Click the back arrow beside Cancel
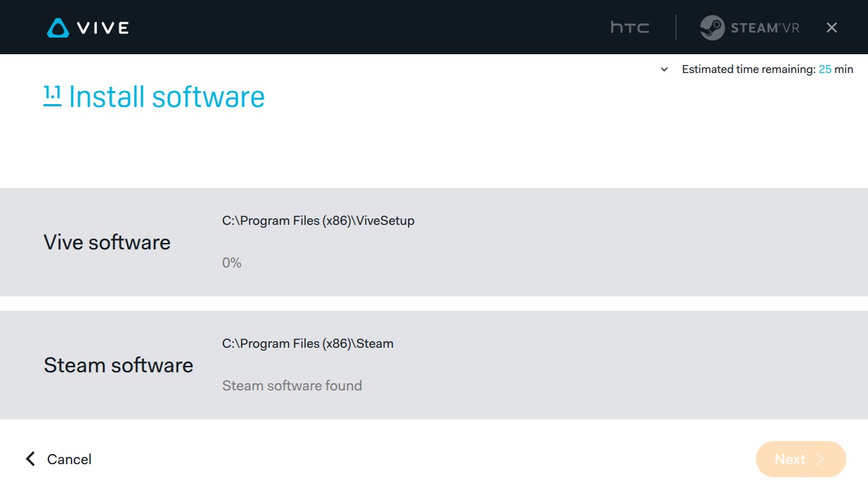The height and width of the screenshot is (488, 868). [x=30, y=459]
